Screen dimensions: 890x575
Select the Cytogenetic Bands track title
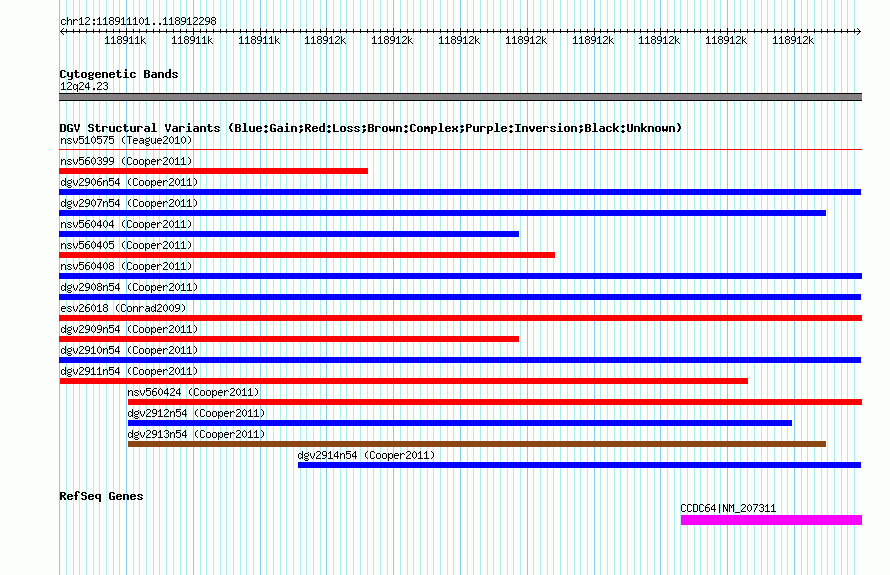(x=119, y=74)
